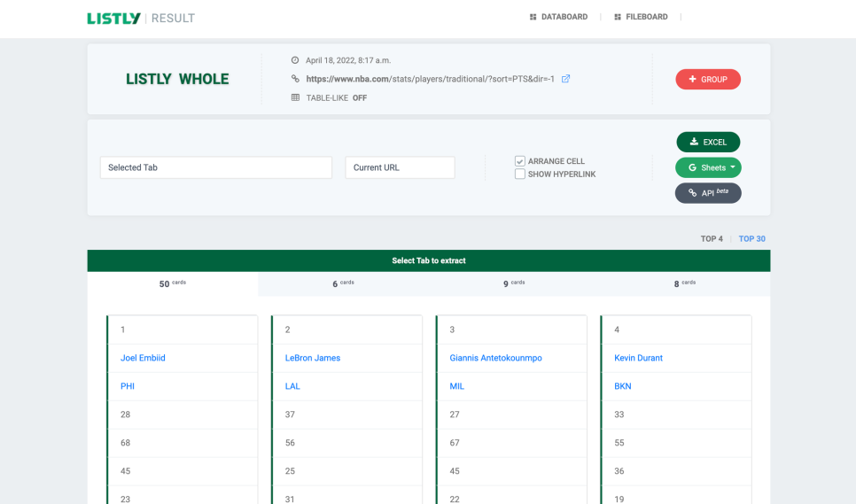Click the MIL team link
856x504 pixels.
click(457, 386)
